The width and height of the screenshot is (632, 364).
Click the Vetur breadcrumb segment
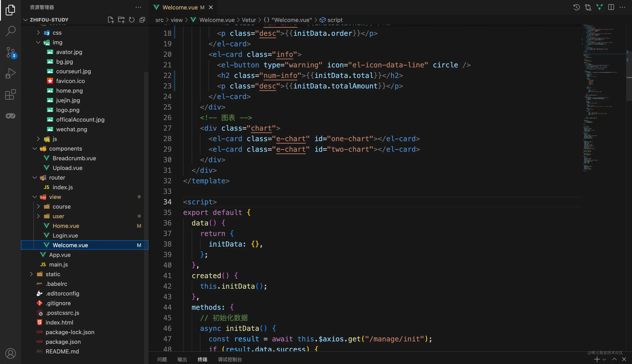[x=249, y=20]
